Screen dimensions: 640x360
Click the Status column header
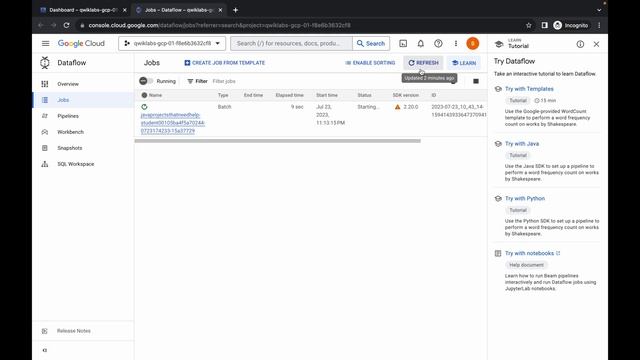pyautogui.click(x=364, y=95)
